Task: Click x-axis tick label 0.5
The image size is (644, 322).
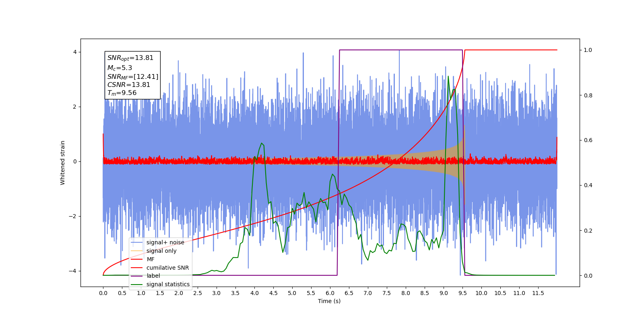Action: 122,293
